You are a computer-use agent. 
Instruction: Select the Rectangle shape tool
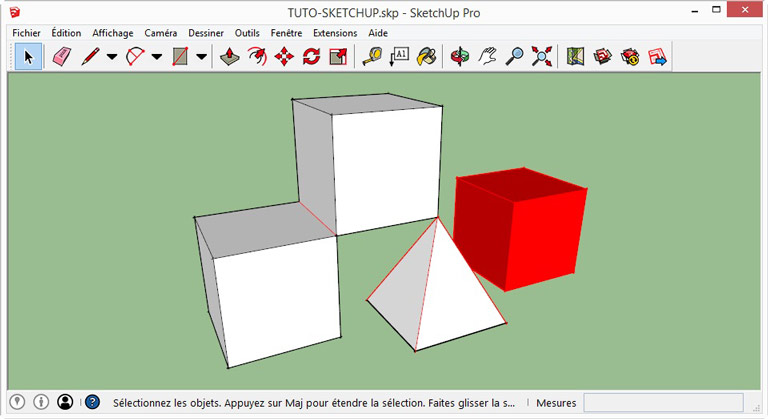pos(180,57)
